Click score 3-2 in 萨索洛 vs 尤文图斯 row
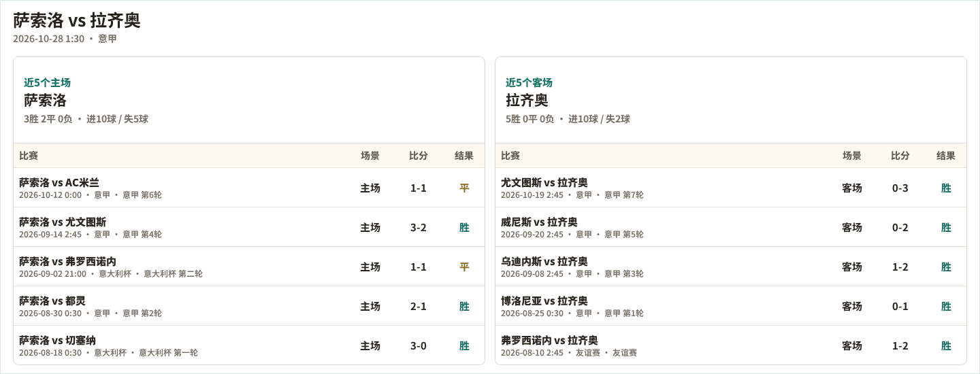Screen dimensions: 980x374 tap(419, 227)
